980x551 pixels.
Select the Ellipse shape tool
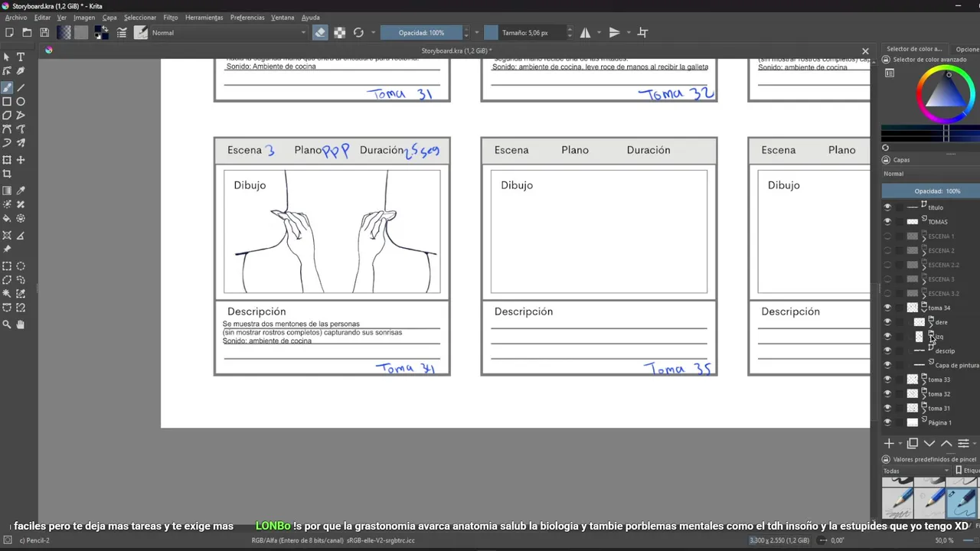pos(21,102)
